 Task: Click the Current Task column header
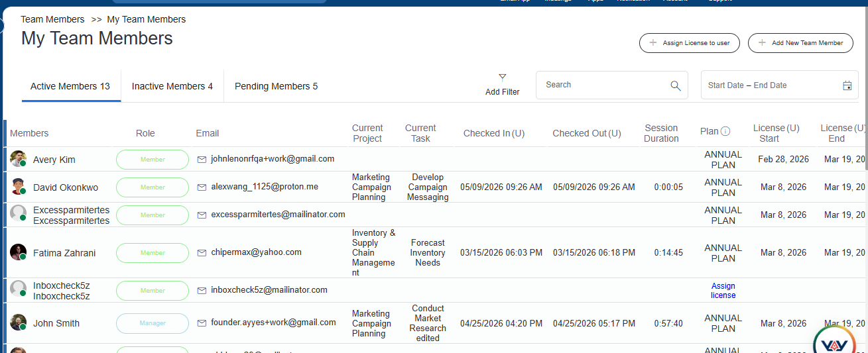pos(420,133)
